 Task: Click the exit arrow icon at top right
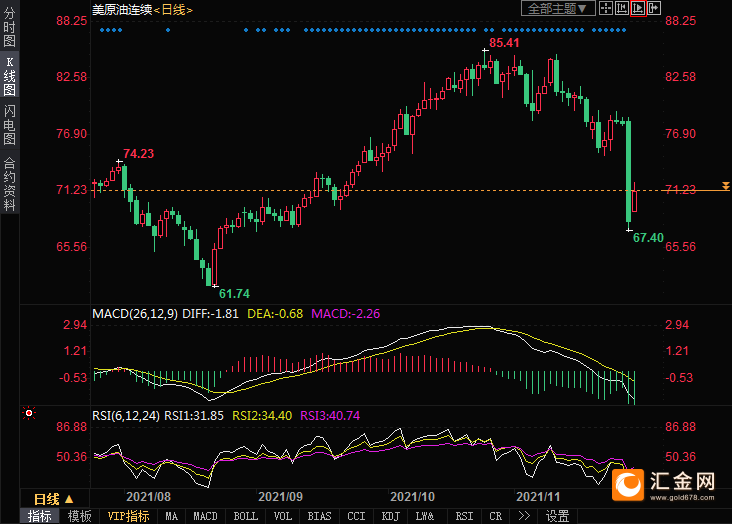(x=654, y=8)
